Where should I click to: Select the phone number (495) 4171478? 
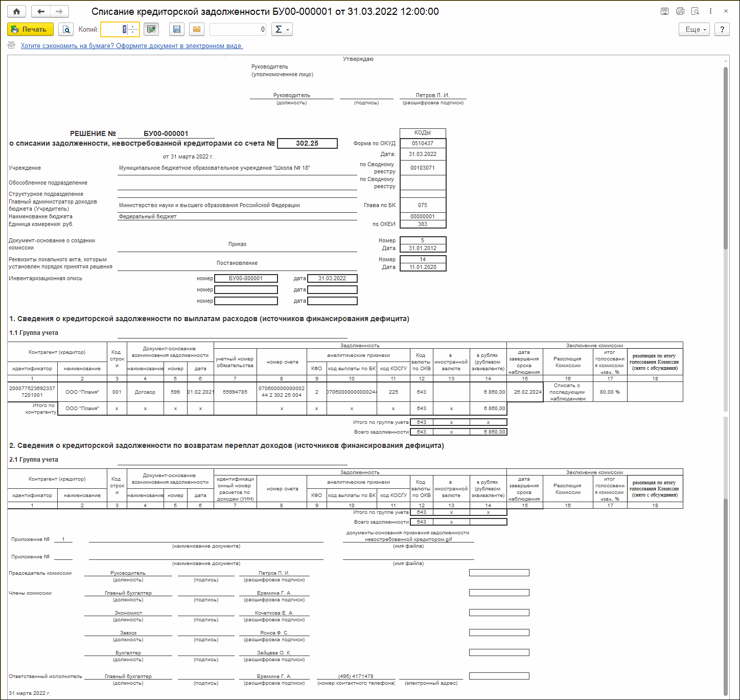click(x=356, y=676)
